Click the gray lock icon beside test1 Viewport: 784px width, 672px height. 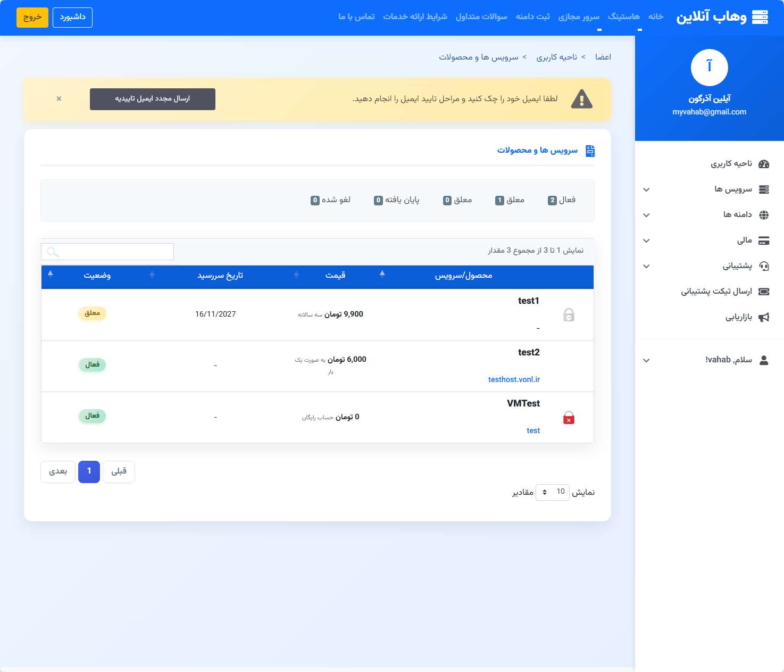[569, 315]
